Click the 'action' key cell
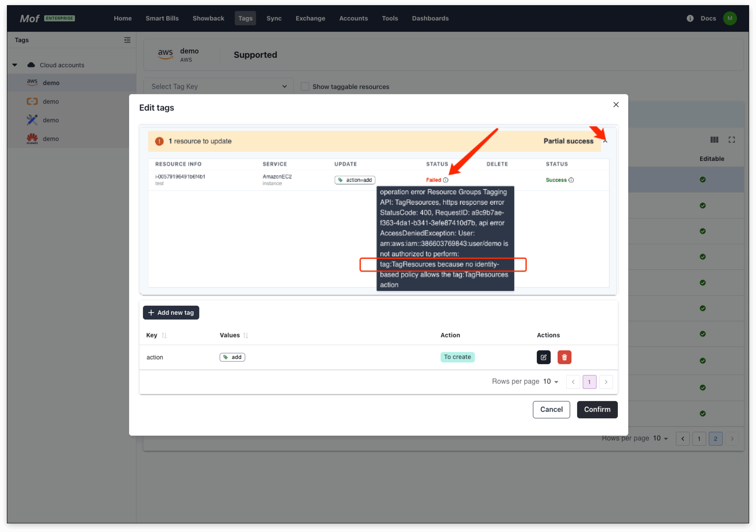Image resolution: width=756 pixels, height=532 pixels. 155,357
